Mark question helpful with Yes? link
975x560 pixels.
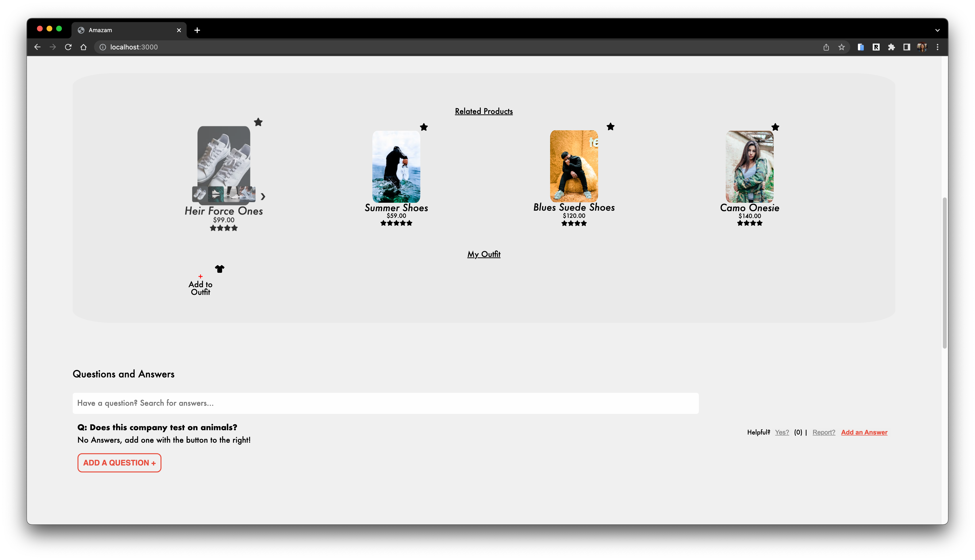tap(782, 432)
